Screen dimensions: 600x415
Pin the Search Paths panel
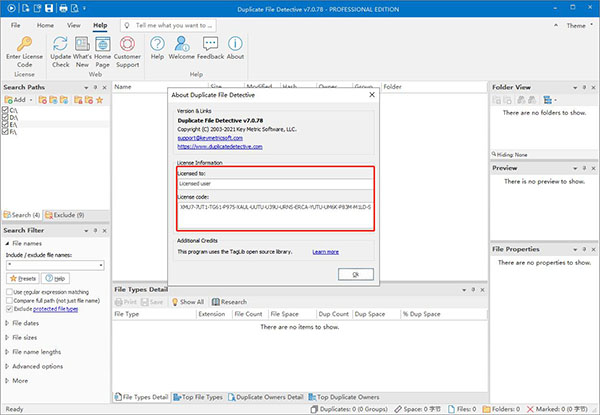tap(95, 87)
